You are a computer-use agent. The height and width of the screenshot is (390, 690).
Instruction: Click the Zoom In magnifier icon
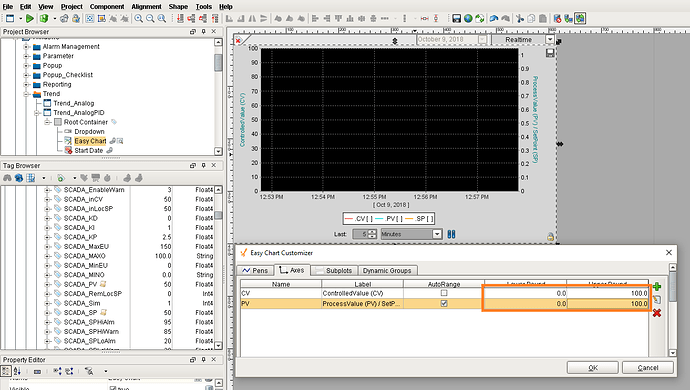139,18
